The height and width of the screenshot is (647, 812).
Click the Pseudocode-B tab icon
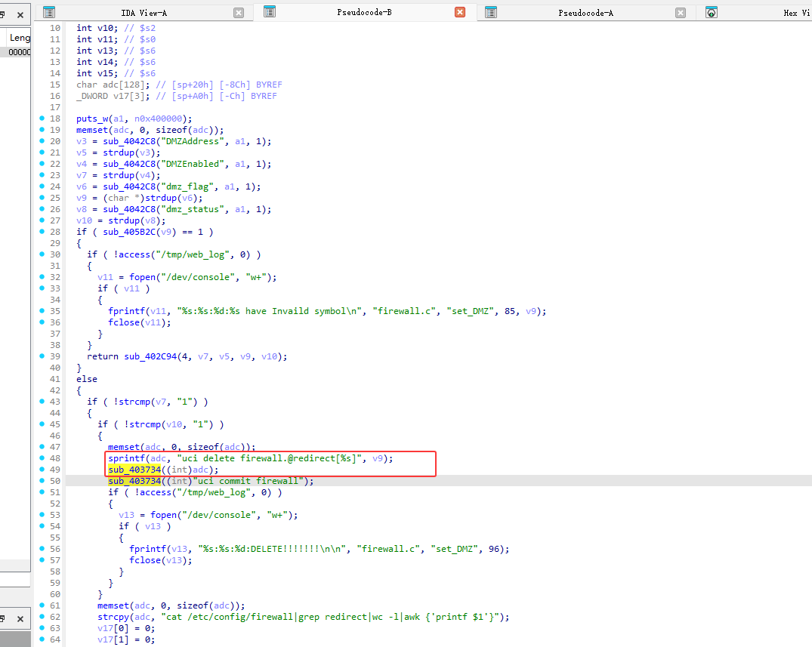[270, 12]
